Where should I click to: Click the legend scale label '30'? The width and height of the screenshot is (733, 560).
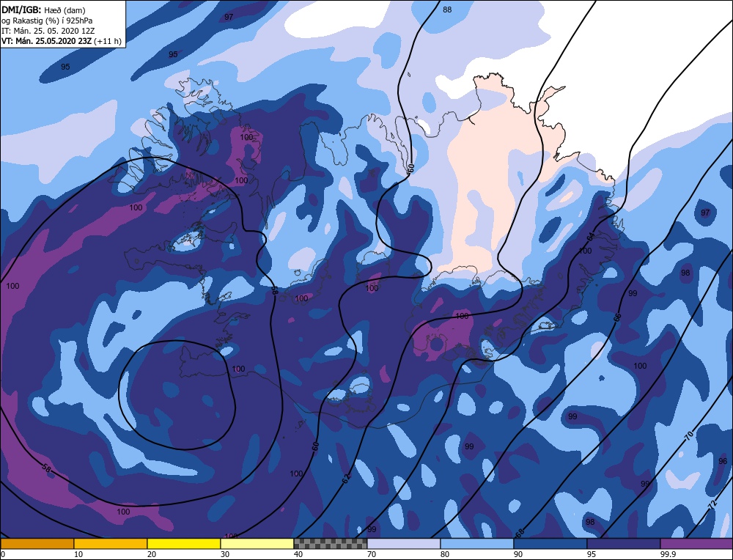(x=225, y=554)
